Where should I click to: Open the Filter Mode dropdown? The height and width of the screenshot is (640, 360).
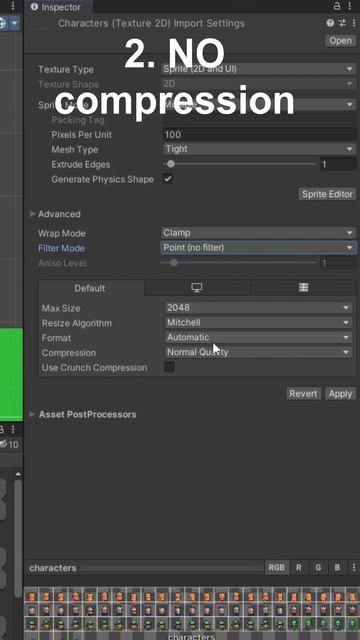tap(258, 248)
